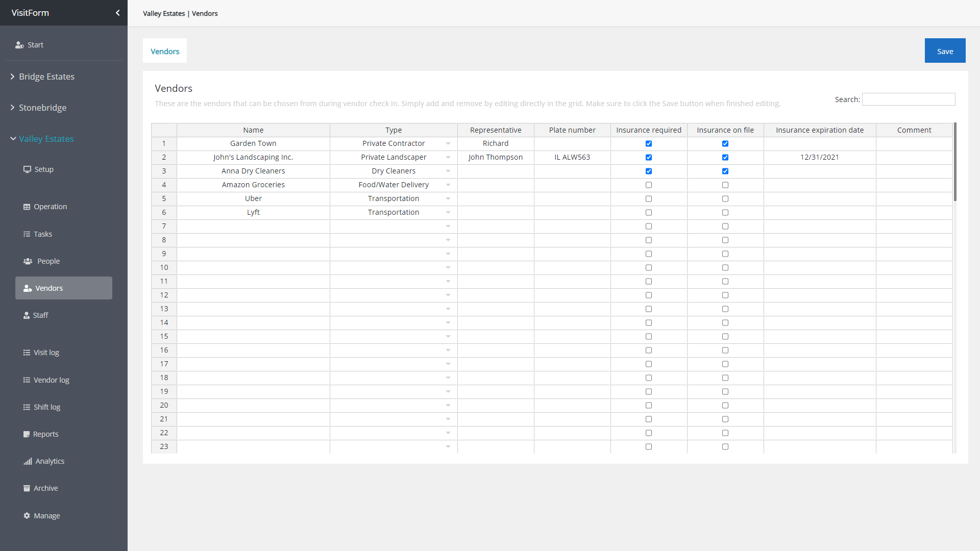Click the People group icon
This screenshot has width=980, height=551.
pos(28,261)
